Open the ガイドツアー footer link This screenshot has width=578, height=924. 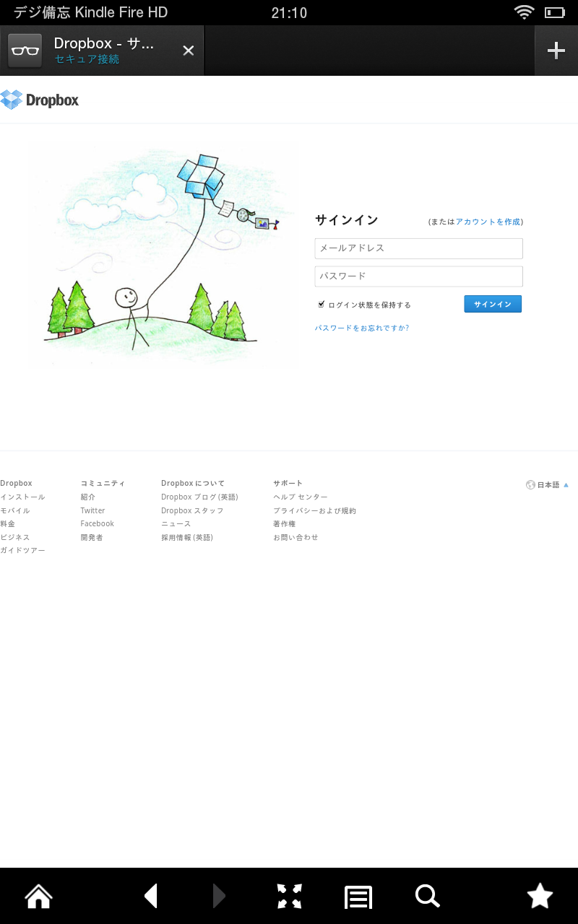click(22, 550)
